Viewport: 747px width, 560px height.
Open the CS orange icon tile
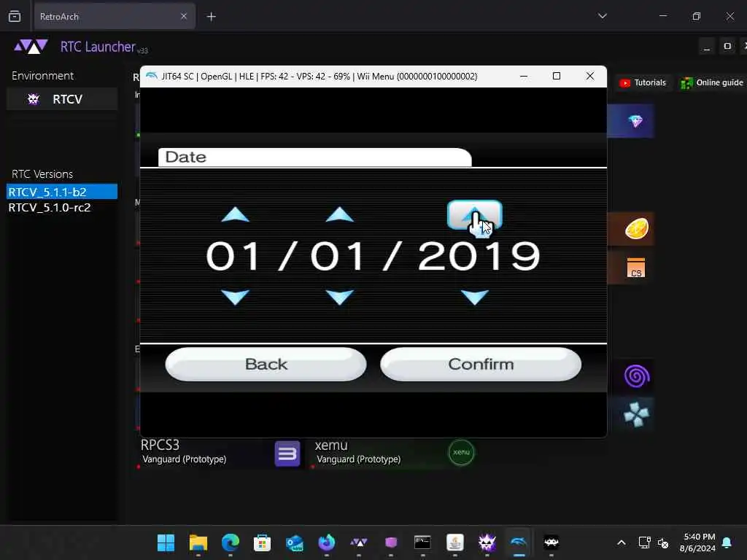[635, 268]
